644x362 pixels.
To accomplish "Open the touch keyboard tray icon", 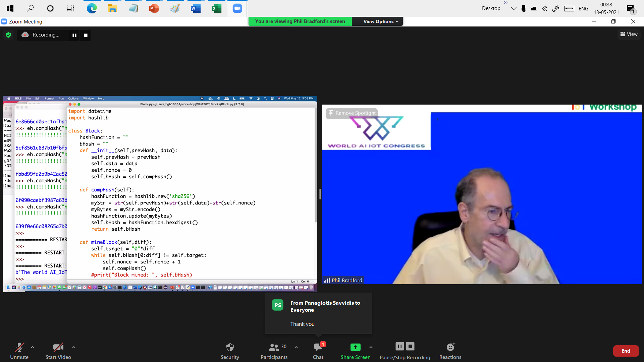I will [569, 8].
